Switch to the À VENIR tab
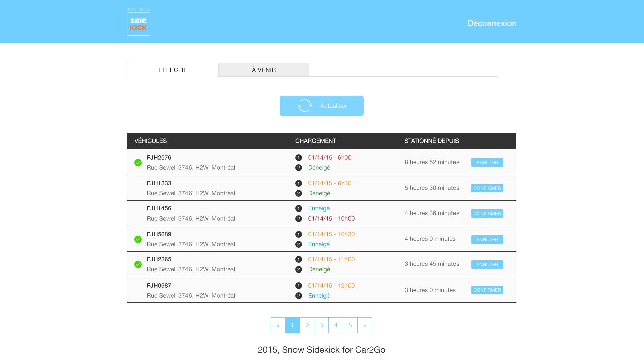This screenshot has height=362, width=644. [x=264, y=70]
